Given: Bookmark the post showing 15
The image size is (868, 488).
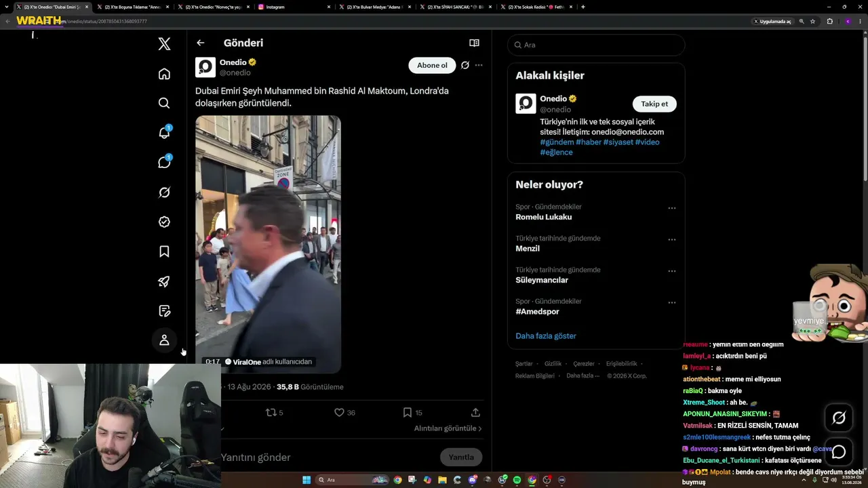Looking at the screenshot, I should coord(412,412).
